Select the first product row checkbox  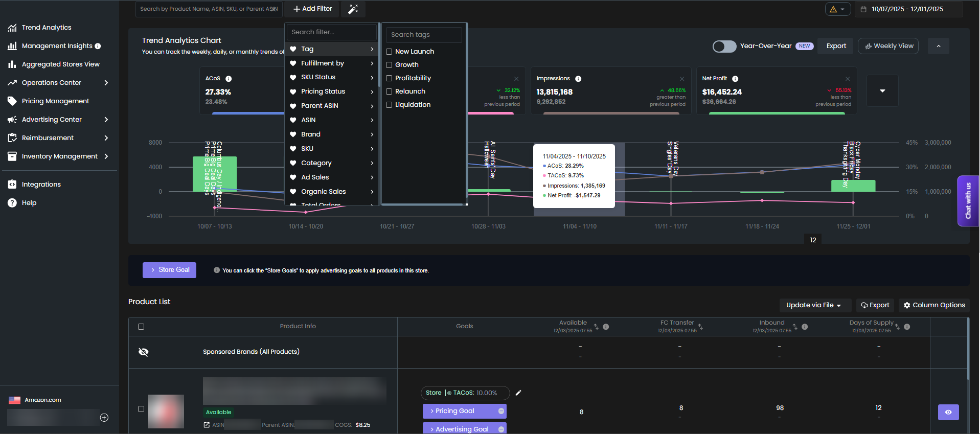pyautogui.click(x=141, y=409)
